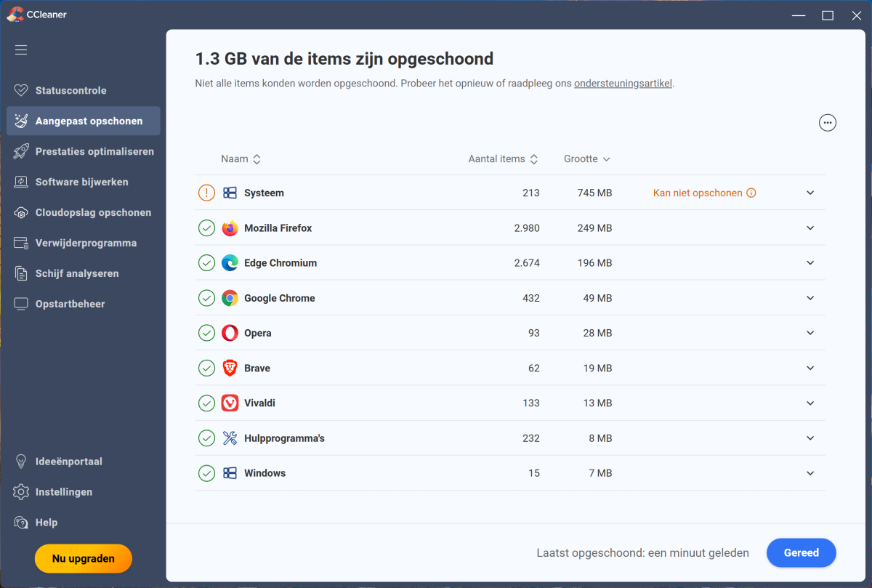Click the Nu upgraden button
The image size is (872, 588).
coord(84,559)
